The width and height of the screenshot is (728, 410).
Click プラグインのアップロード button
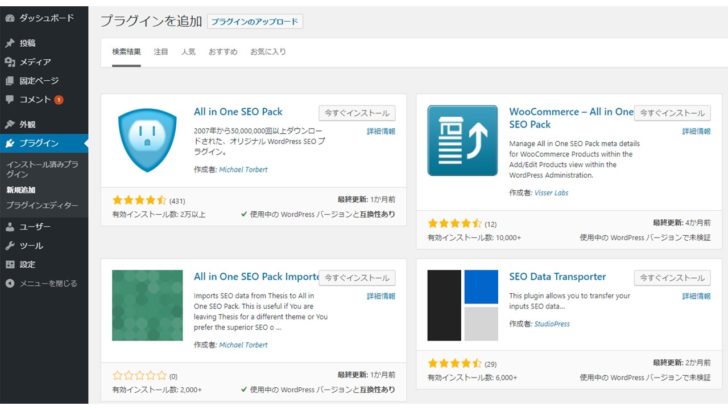tap(254, 22)
